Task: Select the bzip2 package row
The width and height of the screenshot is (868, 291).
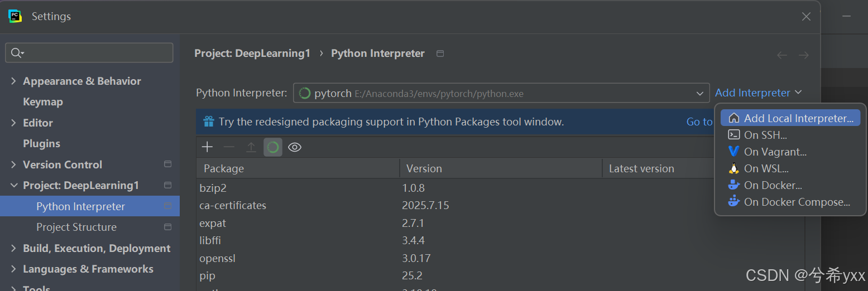Action: click(500, 188)
